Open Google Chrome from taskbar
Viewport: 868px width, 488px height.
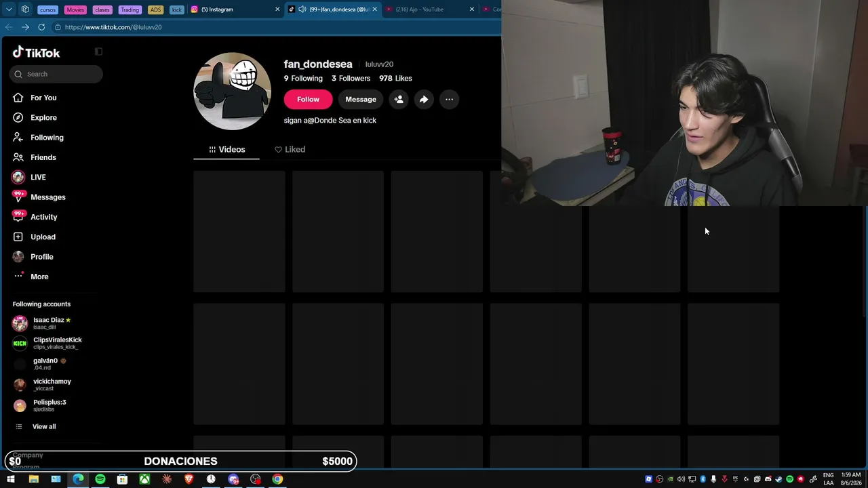point(277,479)
